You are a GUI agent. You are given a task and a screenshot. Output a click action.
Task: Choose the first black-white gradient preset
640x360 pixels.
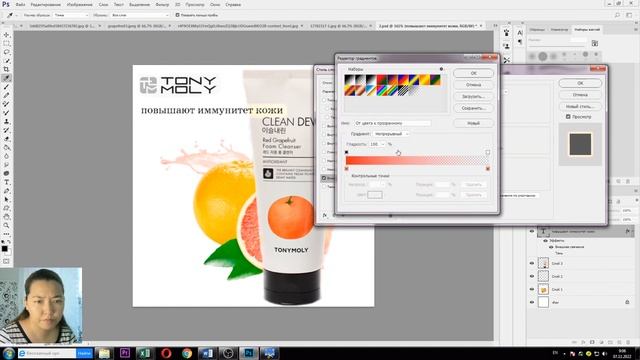[x=349, y=80]
